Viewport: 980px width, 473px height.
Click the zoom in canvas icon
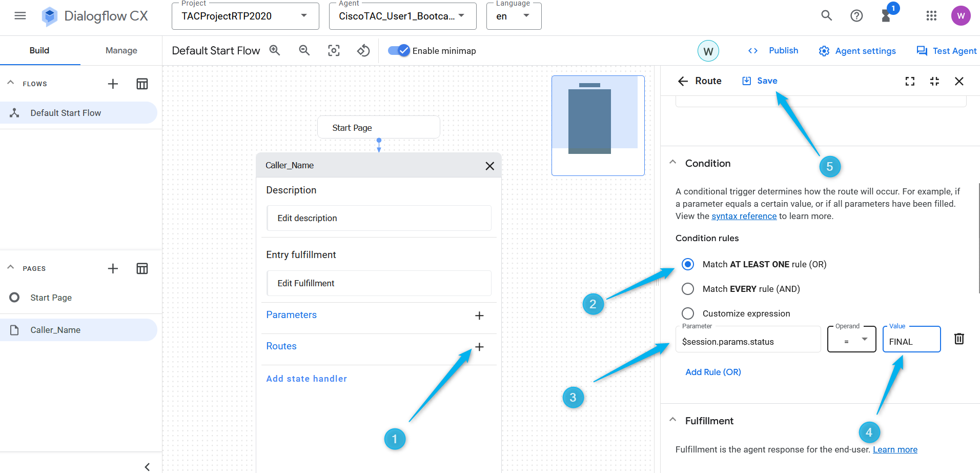click(275, 50)
